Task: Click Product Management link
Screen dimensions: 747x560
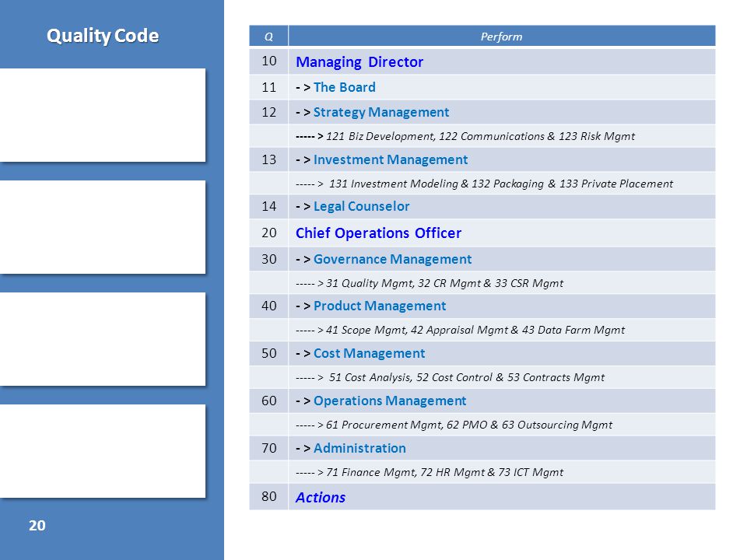Action: click(380, 306)
